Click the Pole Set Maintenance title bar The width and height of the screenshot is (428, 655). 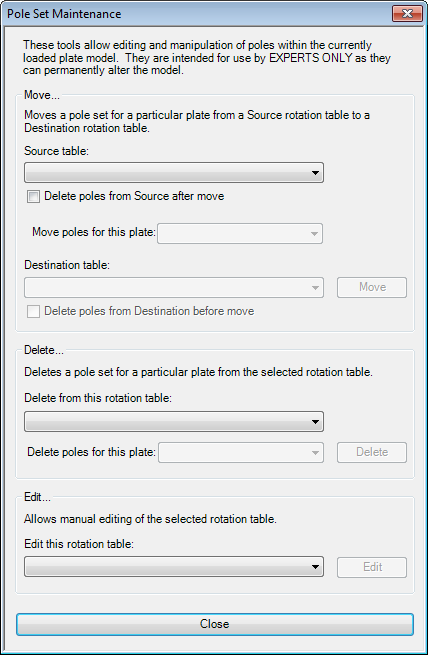pyautogui.click(x=196, y=14)
